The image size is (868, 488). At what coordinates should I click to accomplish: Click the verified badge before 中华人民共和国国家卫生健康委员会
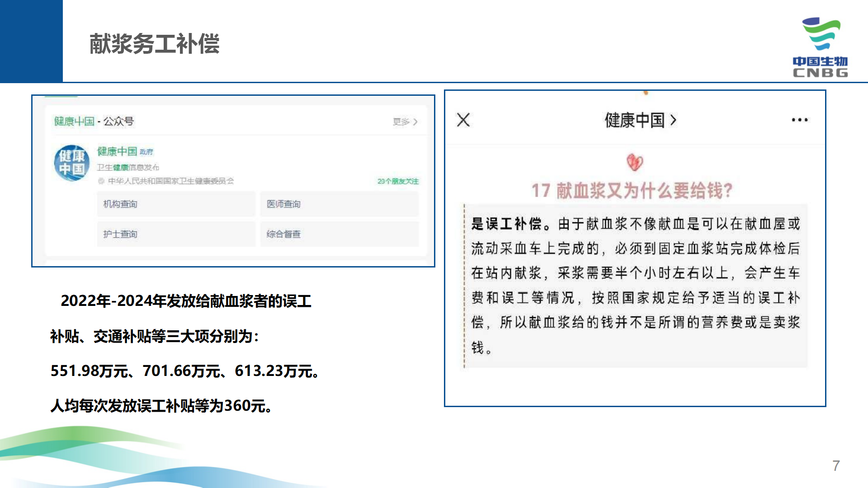click(101, 181)
